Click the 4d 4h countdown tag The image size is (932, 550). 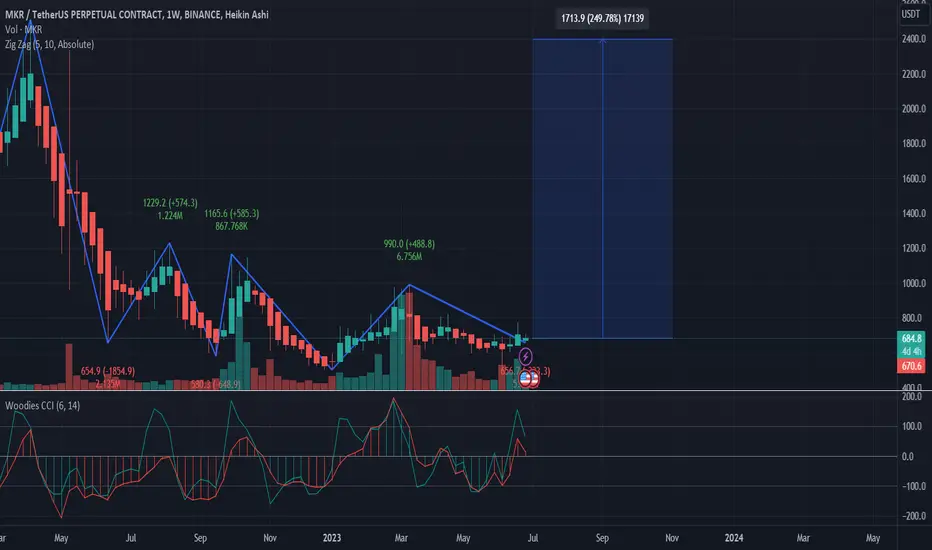(x=911, y=351)
